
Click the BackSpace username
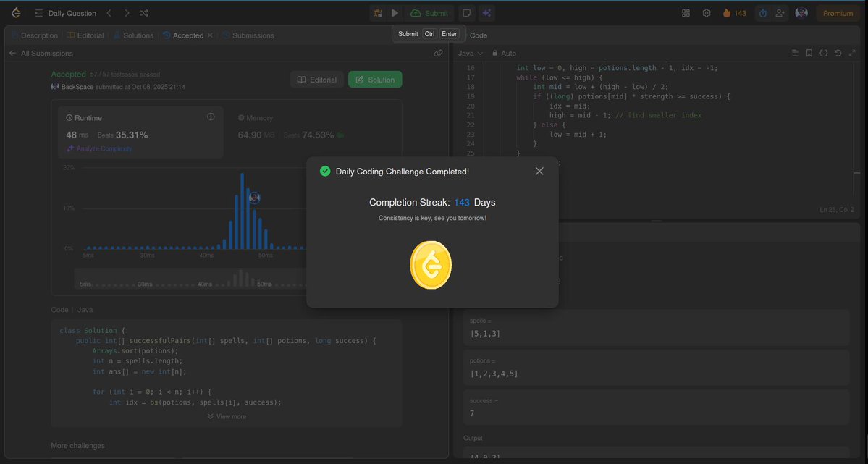(77, 87)
